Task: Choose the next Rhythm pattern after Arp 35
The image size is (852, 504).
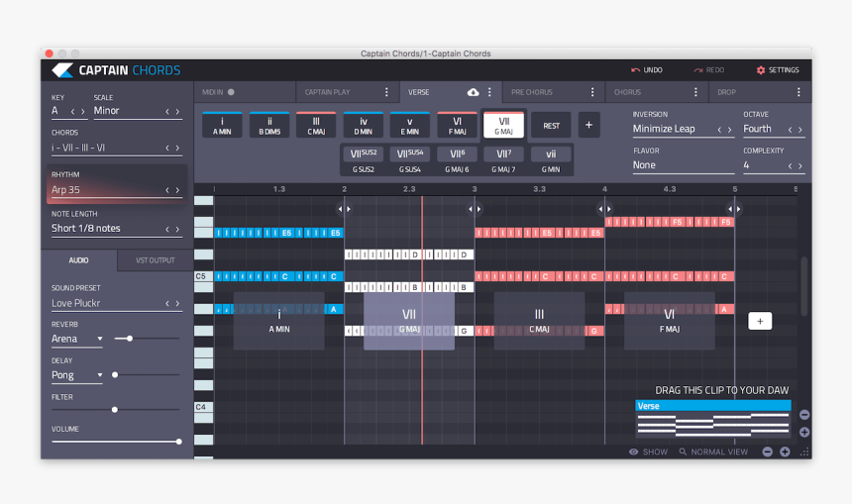Action: tap(177, 190)
